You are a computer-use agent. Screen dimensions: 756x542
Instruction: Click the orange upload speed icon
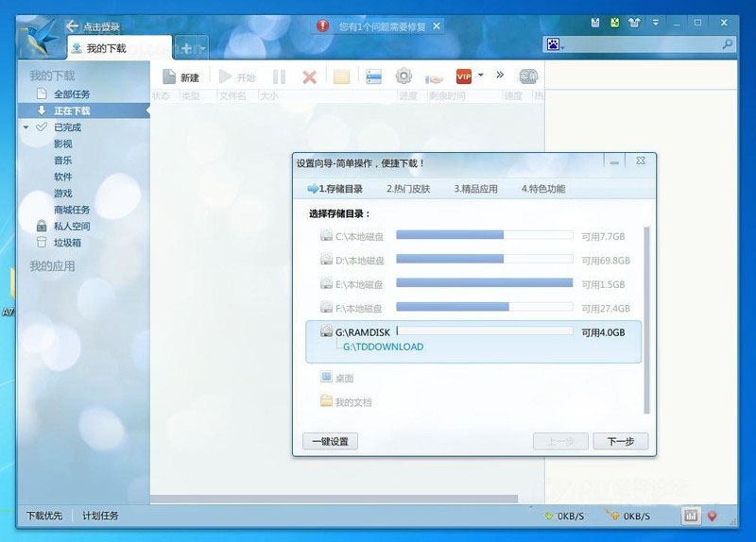pos(613,515)
